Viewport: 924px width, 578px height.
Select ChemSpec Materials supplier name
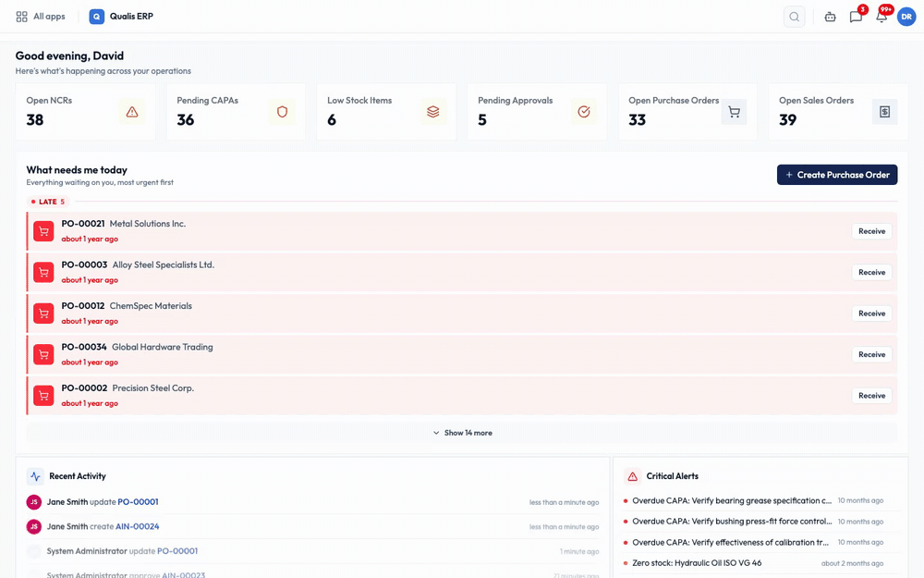point(151,306)
